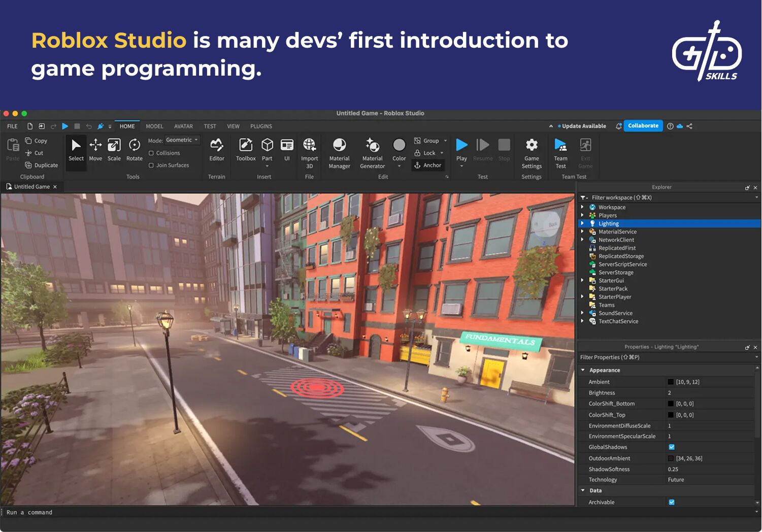
Task: Toggle the Join Surfaces checkbox
Action: point(151,165)
